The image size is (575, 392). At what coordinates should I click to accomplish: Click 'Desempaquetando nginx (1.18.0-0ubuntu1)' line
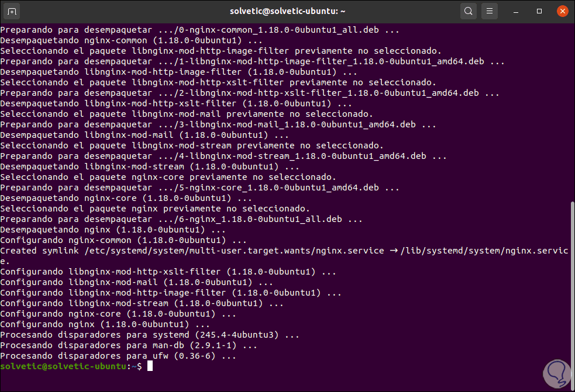(113, 230)
